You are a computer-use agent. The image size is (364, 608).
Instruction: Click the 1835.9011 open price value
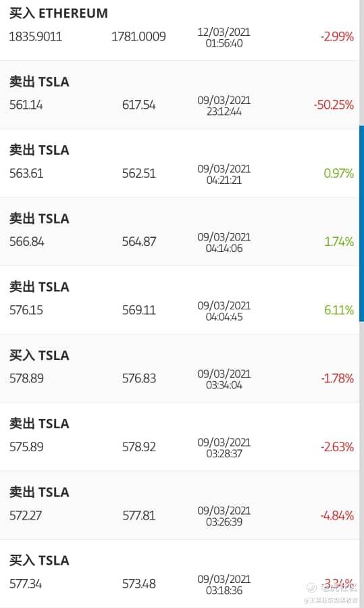(x=35, y=36)
